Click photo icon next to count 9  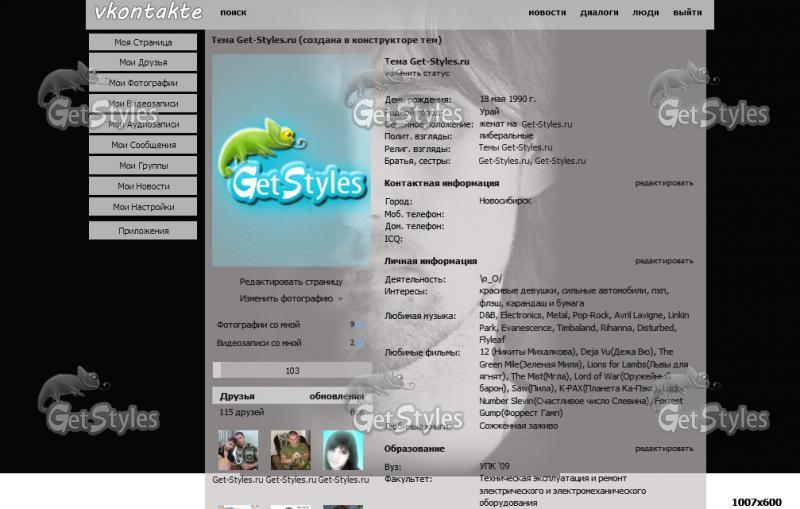tap(360, 325)
